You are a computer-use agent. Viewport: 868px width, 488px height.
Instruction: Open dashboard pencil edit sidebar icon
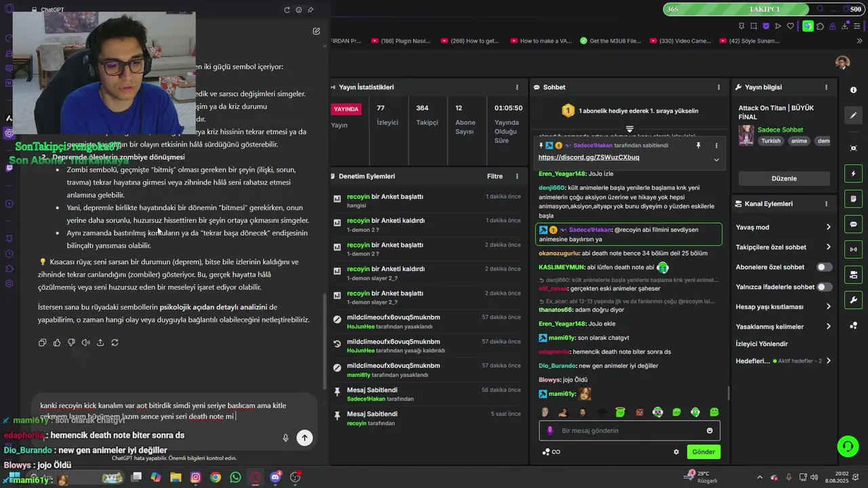(853, 115)
